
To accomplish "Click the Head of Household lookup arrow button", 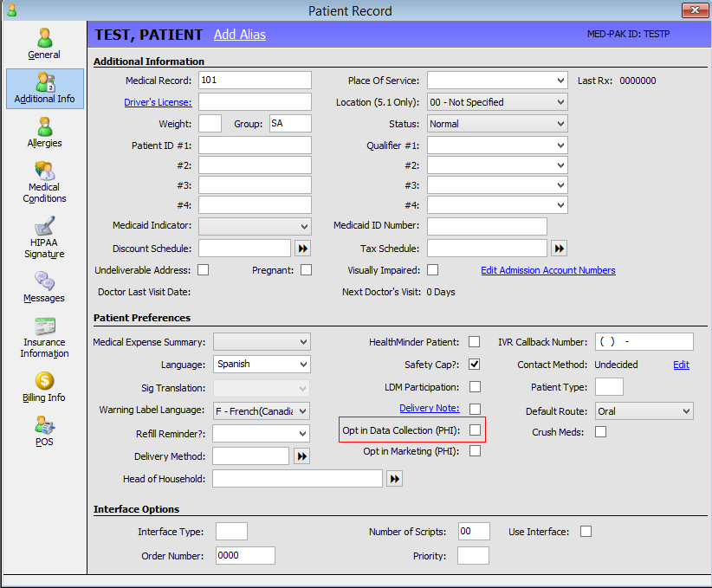I will [395, 479].
